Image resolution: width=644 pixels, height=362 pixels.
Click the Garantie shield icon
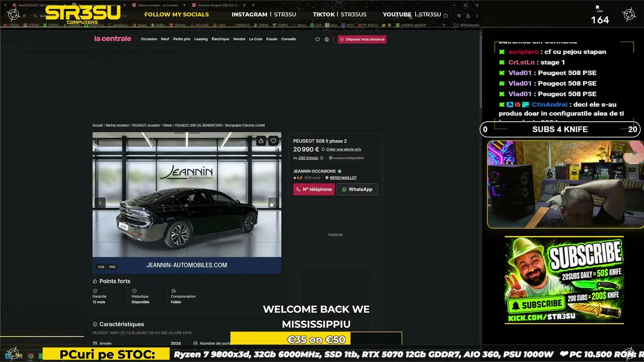tap(95, 291)
